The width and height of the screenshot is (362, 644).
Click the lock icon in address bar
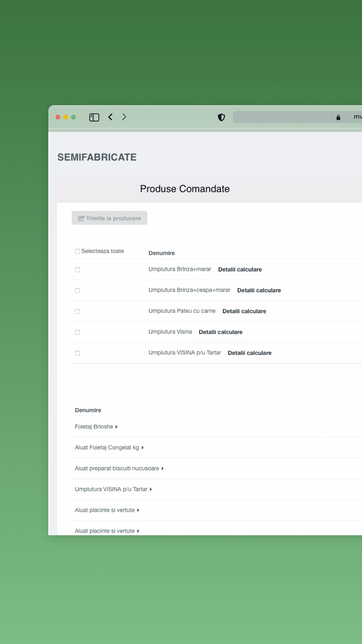click(x=338, y=117)
